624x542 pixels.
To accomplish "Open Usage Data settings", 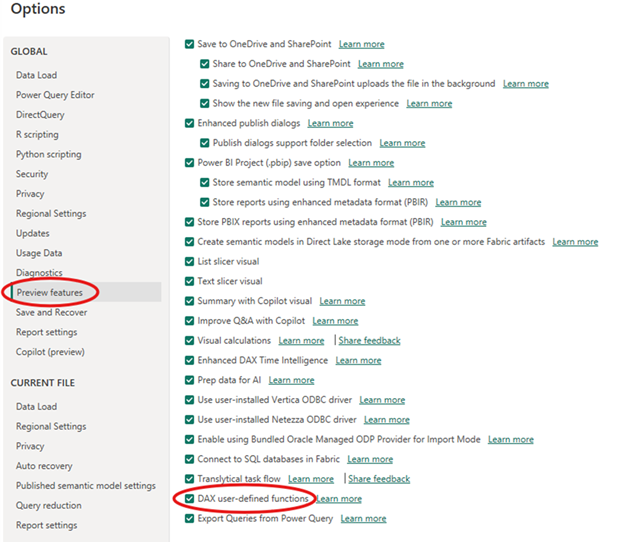I will click(x=39, y=253).
